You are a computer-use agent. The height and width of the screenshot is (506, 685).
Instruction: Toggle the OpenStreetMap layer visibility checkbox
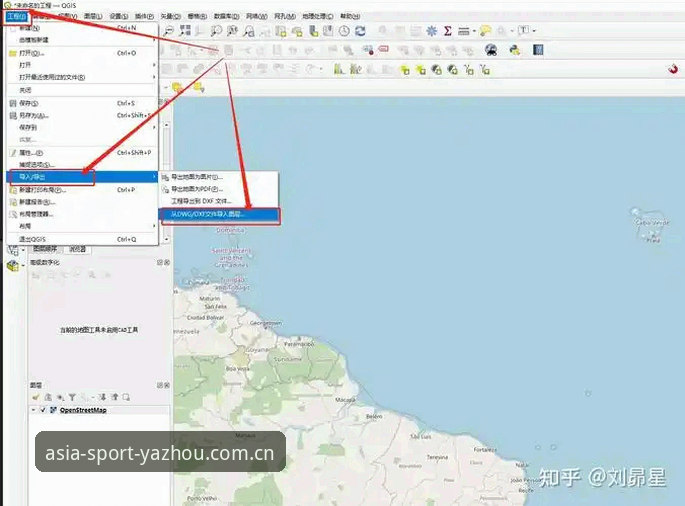43,410
